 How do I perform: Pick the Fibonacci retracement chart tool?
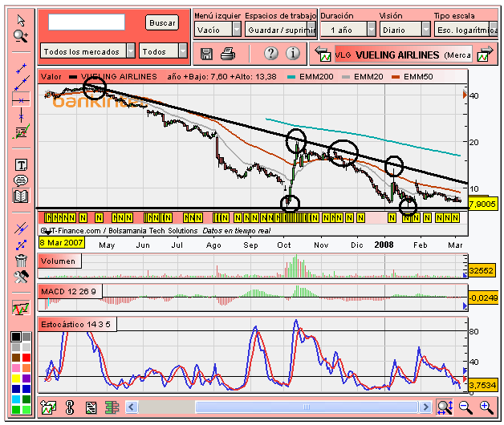click(21, 132)
